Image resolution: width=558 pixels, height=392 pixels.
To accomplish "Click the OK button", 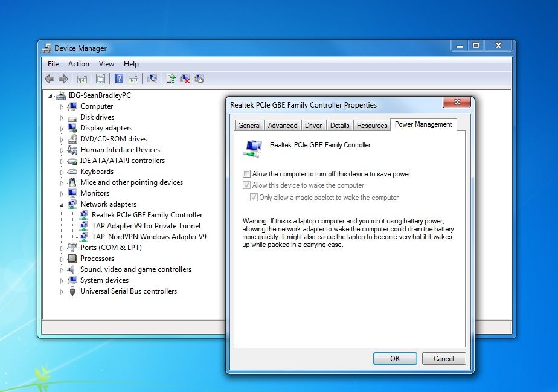I will (x=395, y=358).
